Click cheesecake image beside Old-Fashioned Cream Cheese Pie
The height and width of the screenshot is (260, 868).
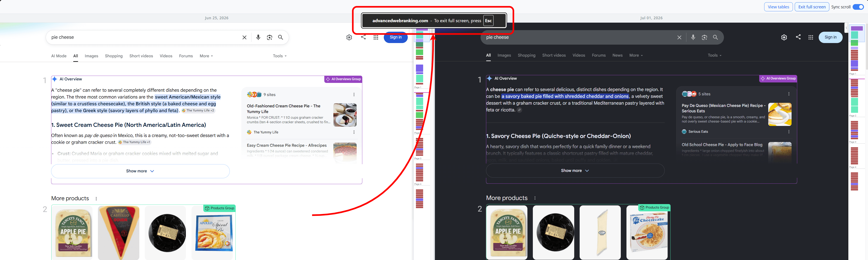click(x=345, y=115)
